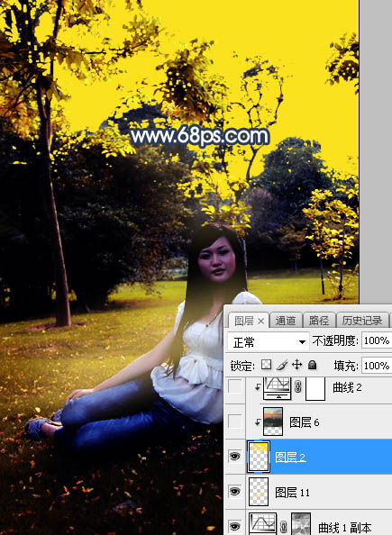Screen dimensions: 392x535
Task: Switch to the 通道 tab
Action: coord(286,321)
